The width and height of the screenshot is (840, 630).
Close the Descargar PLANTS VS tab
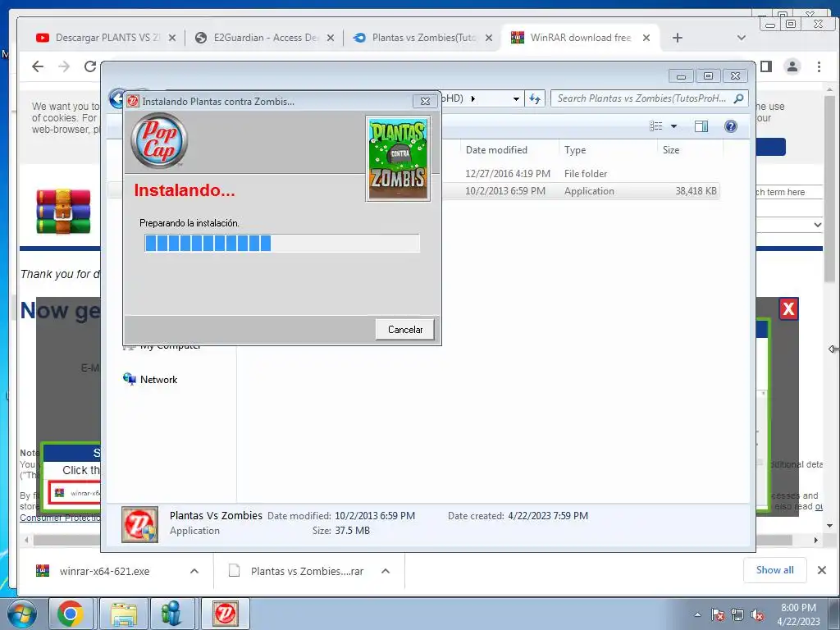click(172, 38)
